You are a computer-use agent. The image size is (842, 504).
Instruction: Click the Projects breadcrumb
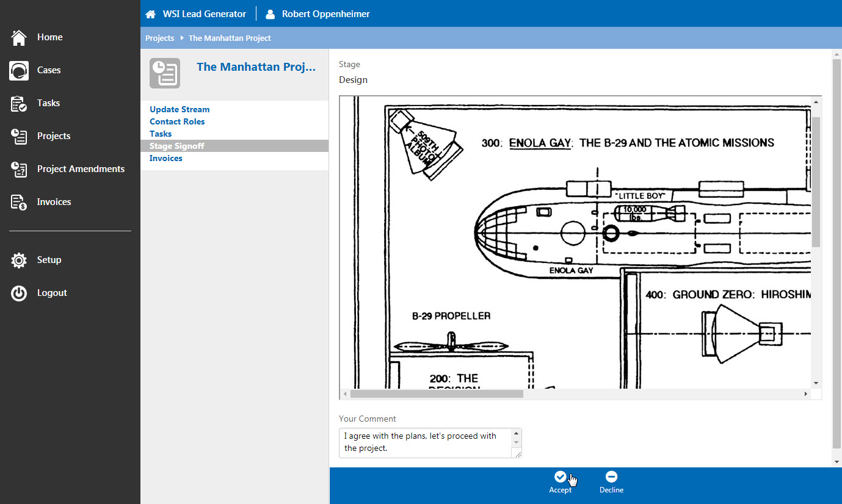pos(160,38)
